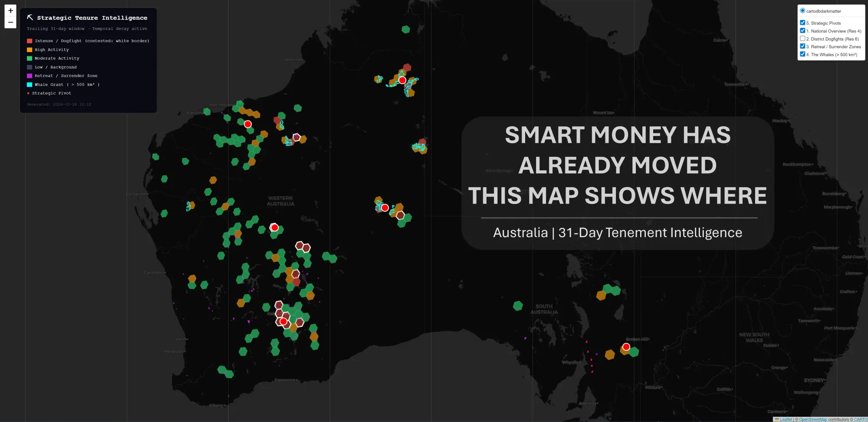Disable the 4. The Whales (> 500 km²) layer

click(x=802, y=54)
